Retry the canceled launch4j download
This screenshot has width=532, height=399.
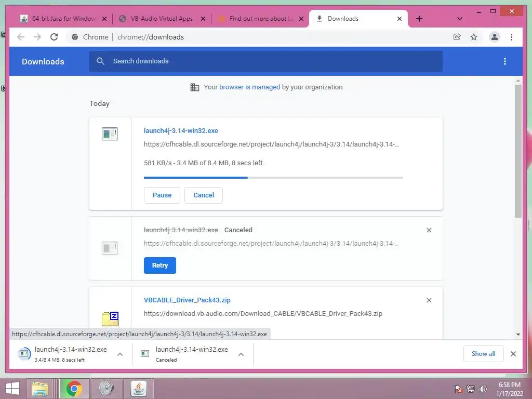[x=160, y=265]
